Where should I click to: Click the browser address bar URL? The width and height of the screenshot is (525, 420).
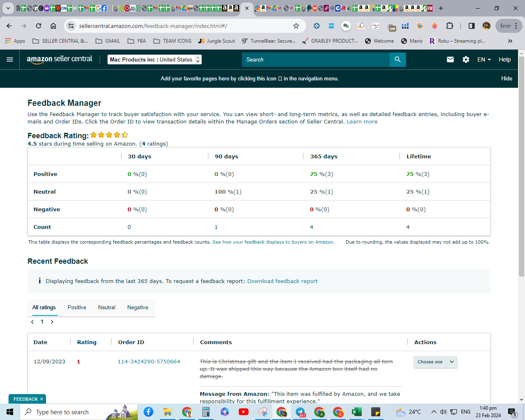coord(153,26)
